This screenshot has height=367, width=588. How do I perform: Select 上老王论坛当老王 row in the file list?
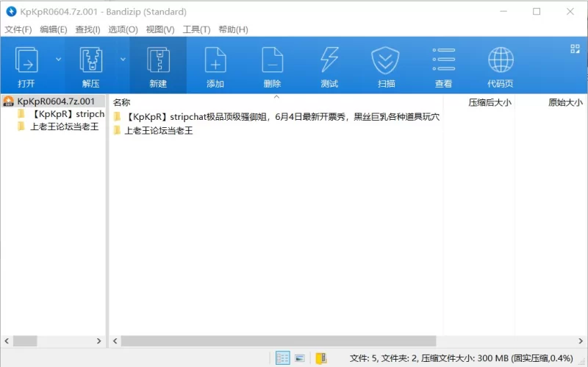(x=153, y=131)
